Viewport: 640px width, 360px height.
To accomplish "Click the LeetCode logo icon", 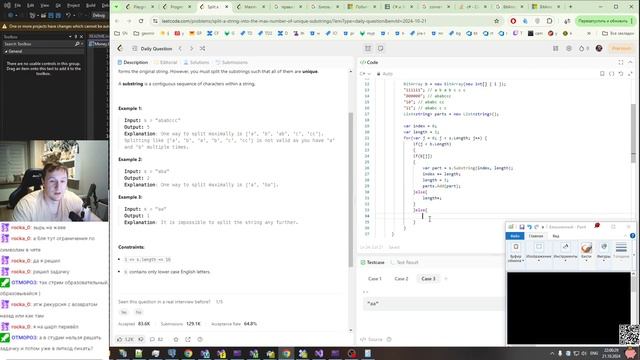I will [120, 49].
